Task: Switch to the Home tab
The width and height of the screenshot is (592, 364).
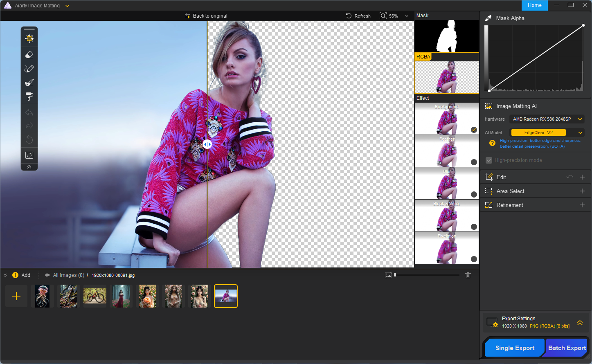Action: [x=534, y=5]
